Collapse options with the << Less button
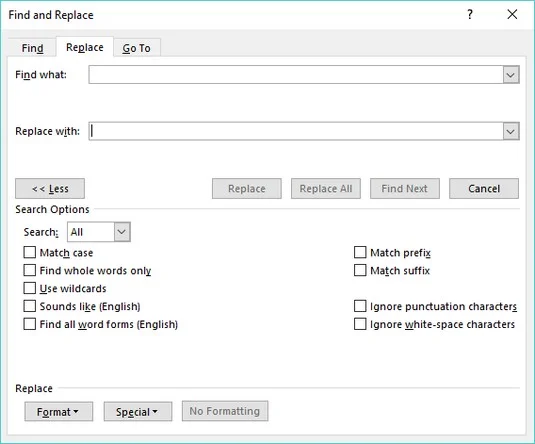Viewport: 535px width, 444px height. (50, 188)
